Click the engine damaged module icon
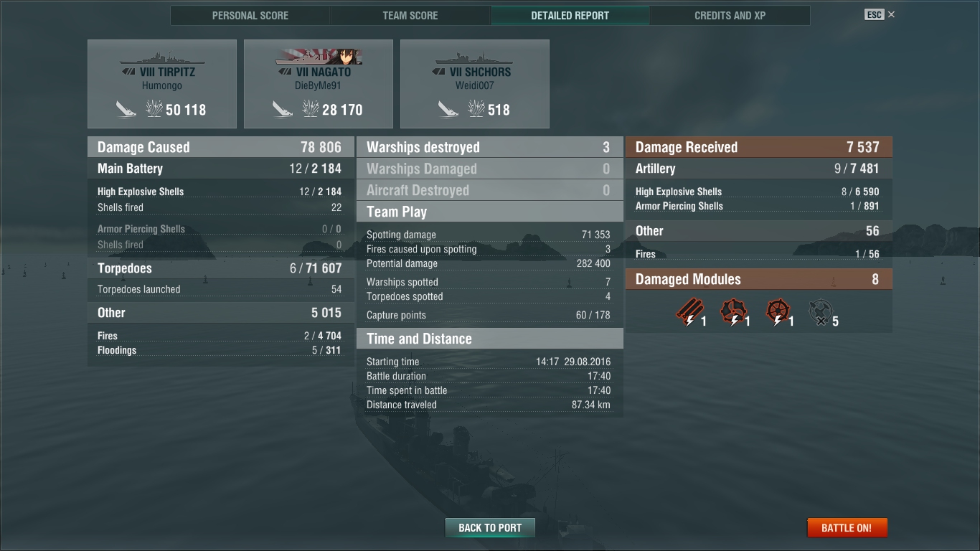980x551 pixels. pos(733,314)
